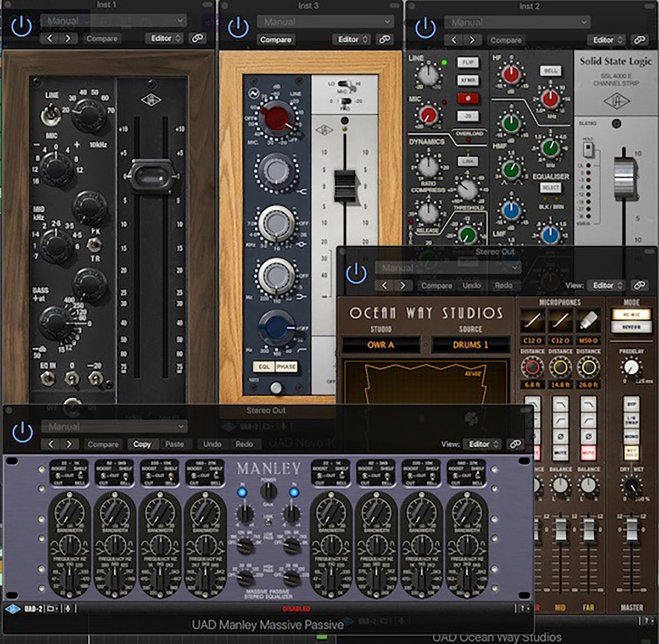The image size is (659, 644).
Task: Click EQUALISER SELECT button on SSL strip
Action: (x=550, y=187)
